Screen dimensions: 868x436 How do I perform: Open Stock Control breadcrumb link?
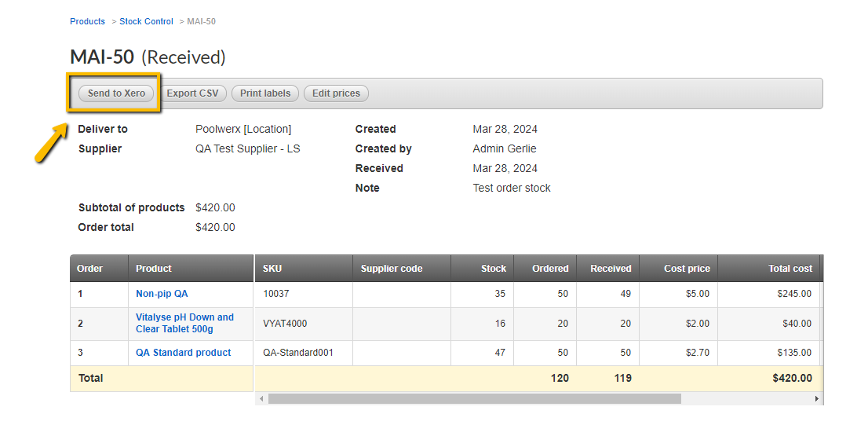coord(146,21)
